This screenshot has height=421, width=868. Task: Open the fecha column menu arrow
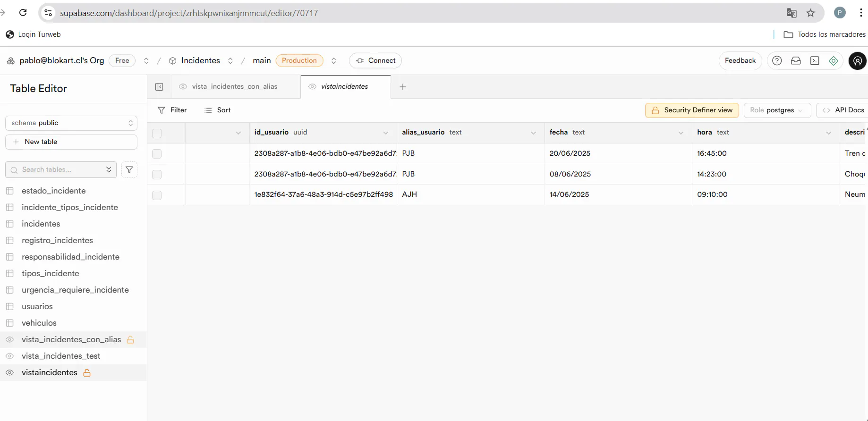click(681, 133)
